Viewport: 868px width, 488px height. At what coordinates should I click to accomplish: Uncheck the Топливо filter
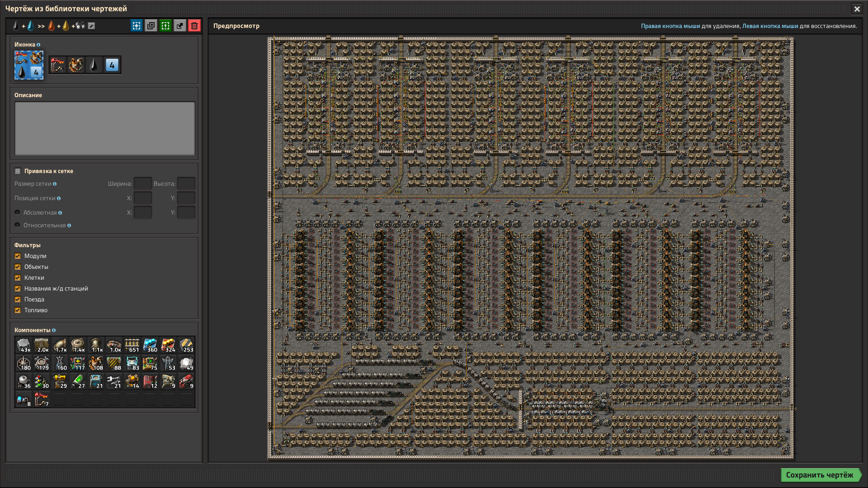coord(18,310)
